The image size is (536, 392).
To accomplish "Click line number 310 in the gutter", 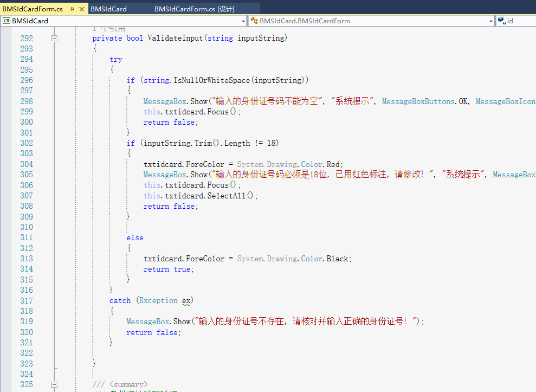I will [x=27, y=227].
